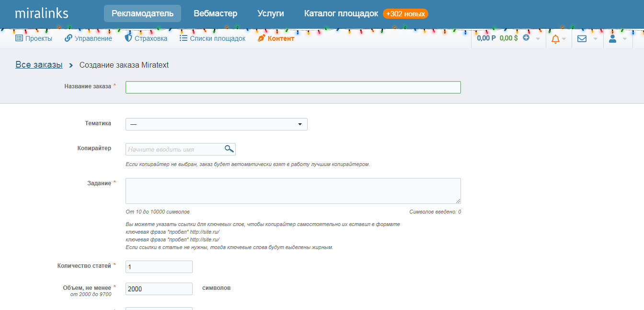Click the От 10 до 10000 символов hint
Viewport: 644px width, 310px height.
158,212
